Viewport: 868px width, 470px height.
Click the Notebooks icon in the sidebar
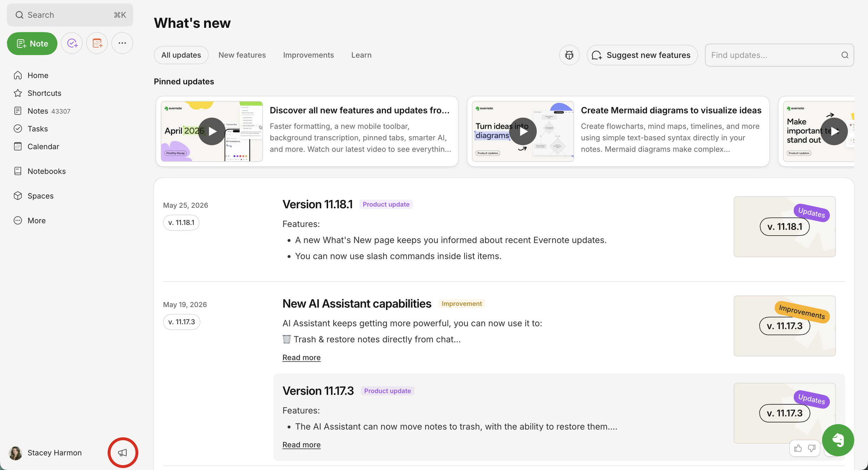click(x=18, y=171)
